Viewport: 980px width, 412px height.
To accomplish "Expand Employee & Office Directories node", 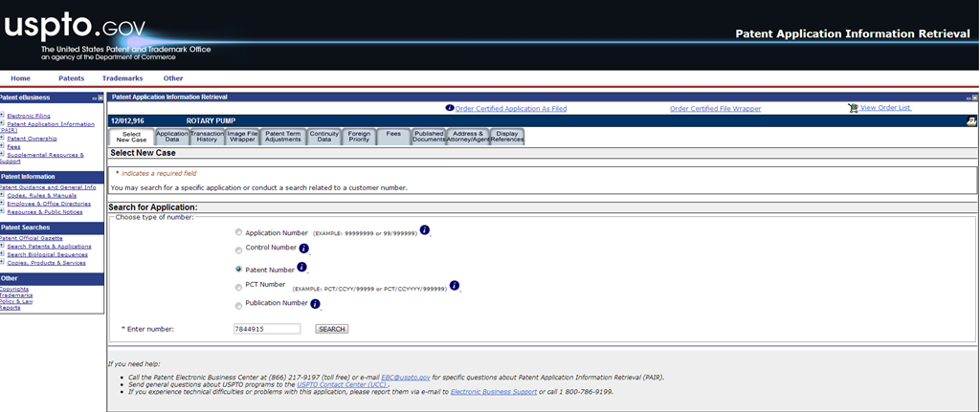I will [3, 203].
